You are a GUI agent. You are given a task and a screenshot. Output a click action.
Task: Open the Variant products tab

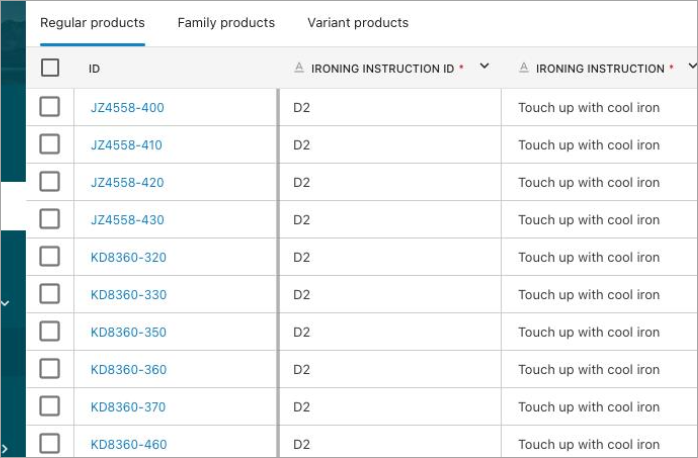click(358, 22)
